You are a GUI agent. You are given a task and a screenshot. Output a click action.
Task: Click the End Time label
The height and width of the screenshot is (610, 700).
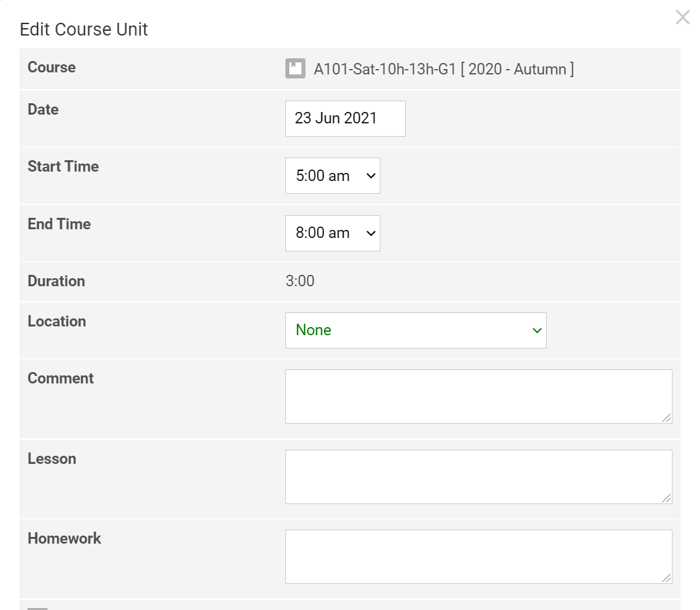point(59,225)
